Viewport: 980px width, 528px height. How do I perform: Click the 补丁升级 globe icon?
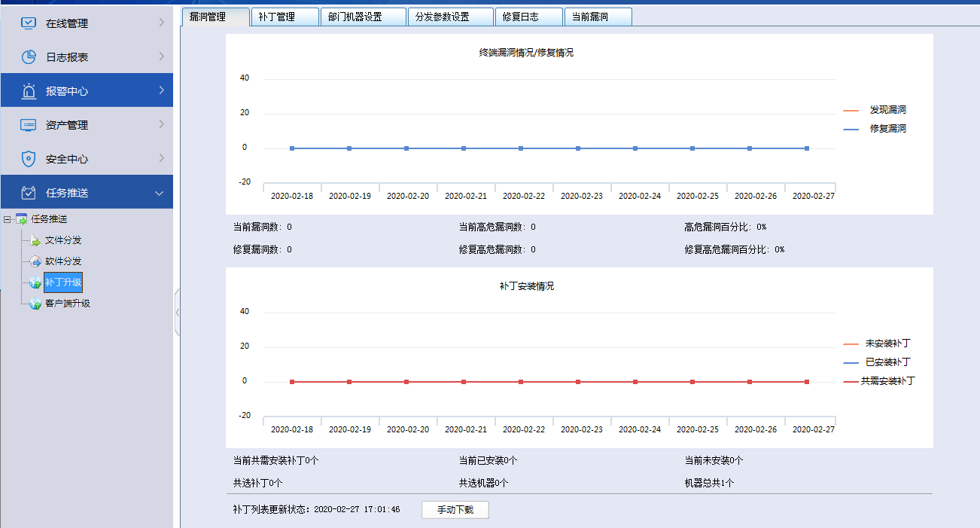point(35,283)
